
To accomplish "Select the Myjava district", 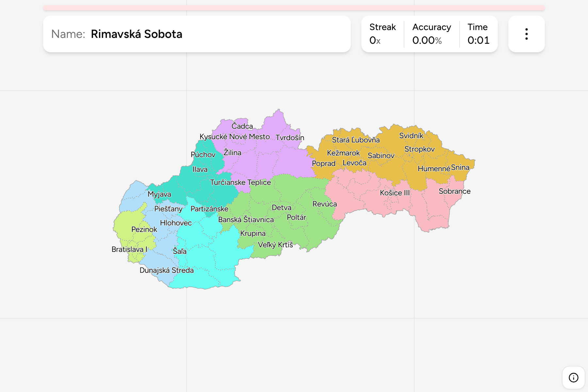I will 159,194.
